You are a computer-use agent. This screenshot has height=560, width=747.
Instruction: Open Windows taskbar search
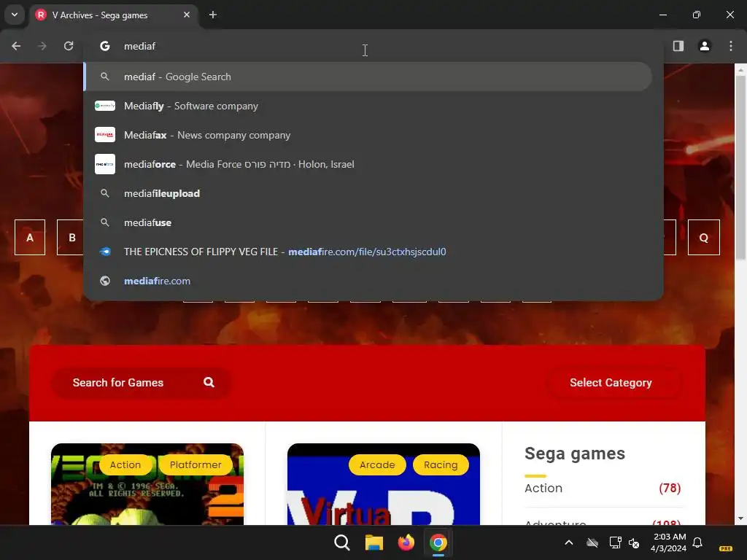(342, 542)
